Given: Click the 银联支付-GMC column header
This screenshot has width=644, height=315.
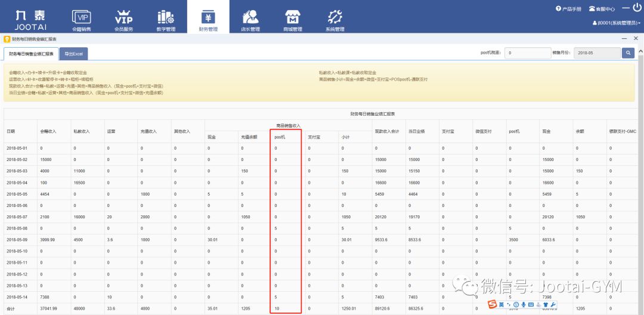Looking at the screenshot, I should [x=623, y=131].
